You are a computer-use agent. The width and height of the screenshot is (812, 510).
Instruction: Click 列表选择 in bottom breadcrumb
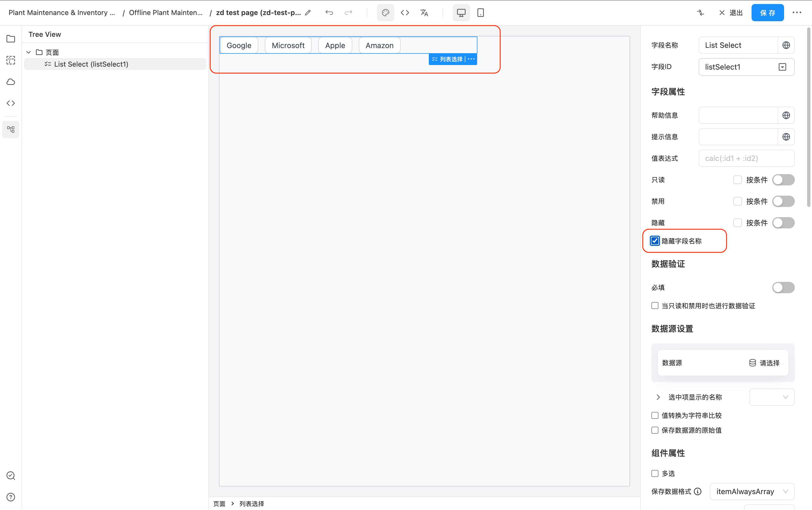(252, 504)
